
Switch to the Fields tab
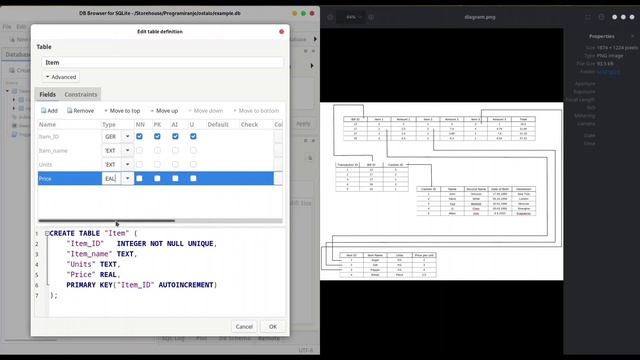[x=47, y=94]
